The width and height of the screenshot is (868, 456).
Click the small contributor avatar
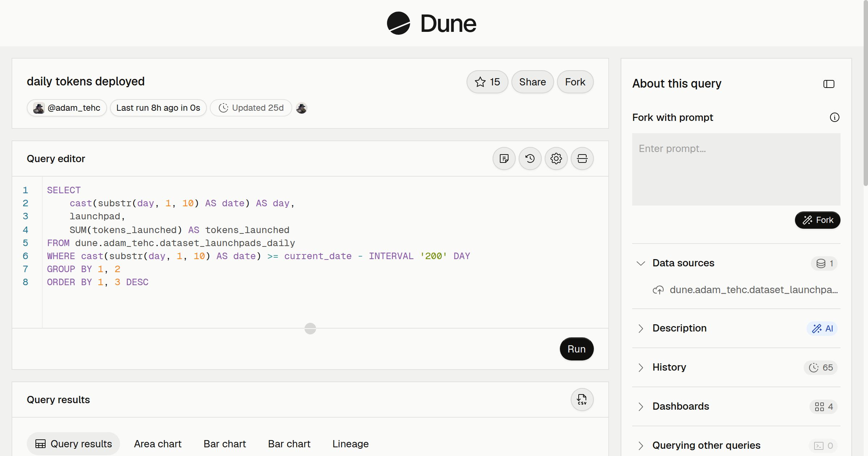click(x=301, y=108)
